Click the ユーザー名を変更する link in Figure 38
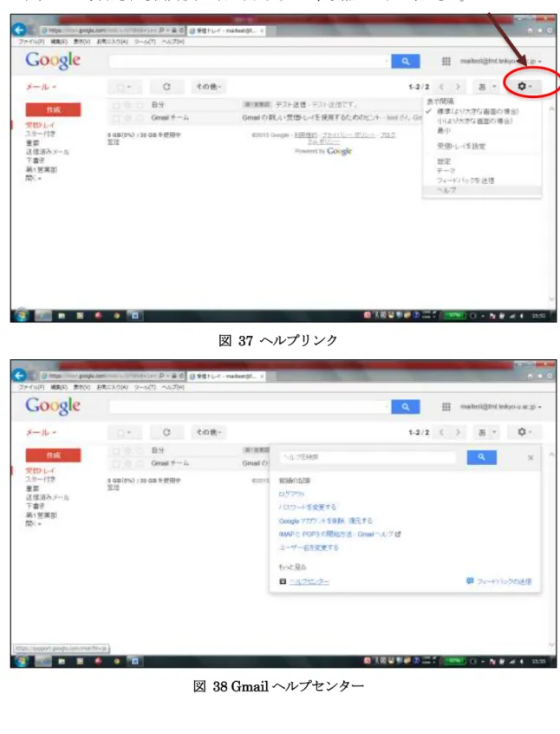The image size is (560, 734). point(309,547)
